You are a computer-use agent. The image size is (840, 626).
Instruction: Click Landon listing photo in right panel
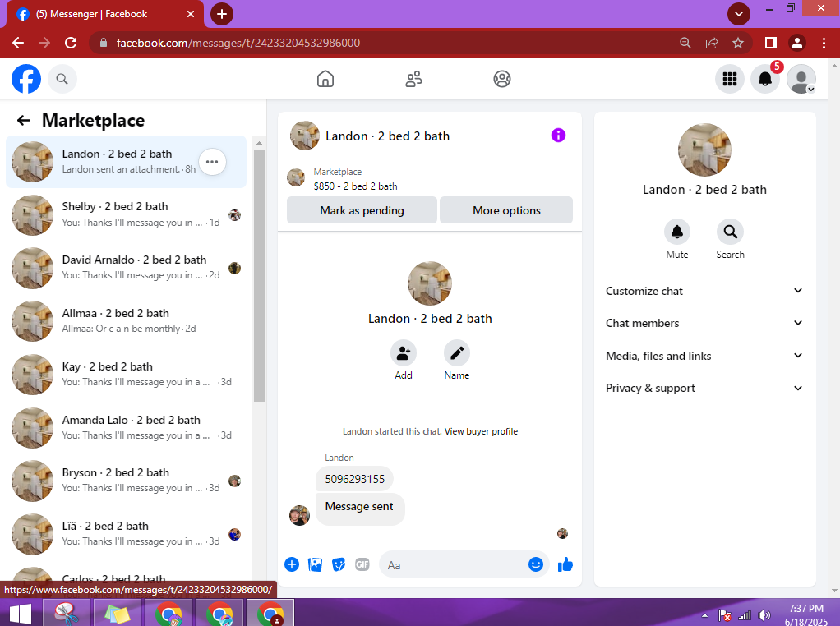click(x=704, y=150)
